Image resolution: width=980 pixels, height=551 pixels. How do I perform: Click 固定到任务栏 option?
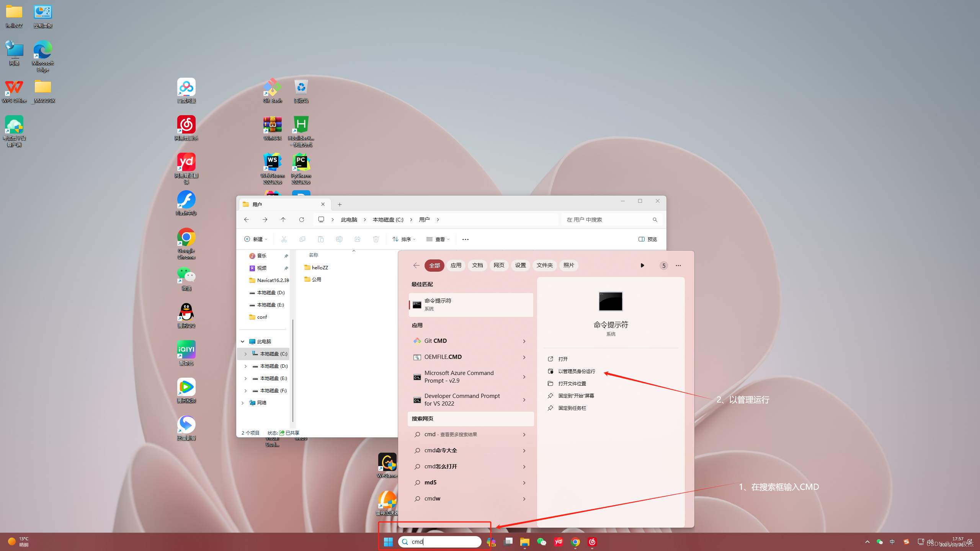pos(572,408)
